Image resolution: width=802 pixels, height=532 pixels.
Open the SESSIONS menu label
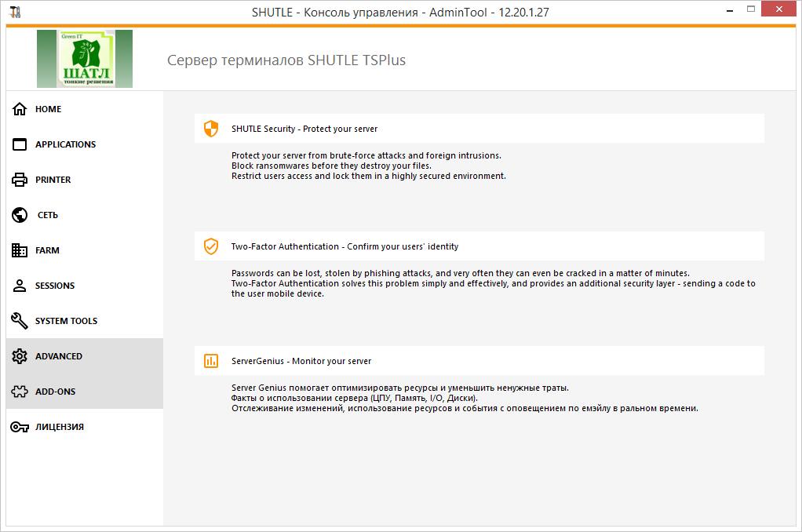coord(55,286)
